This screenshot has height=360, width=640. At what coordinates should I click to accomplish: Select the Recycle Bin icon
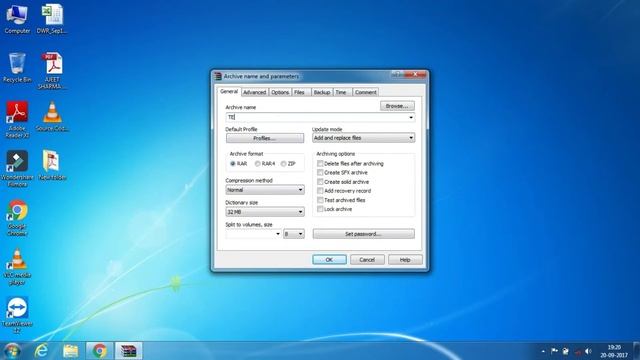point(17,67)
